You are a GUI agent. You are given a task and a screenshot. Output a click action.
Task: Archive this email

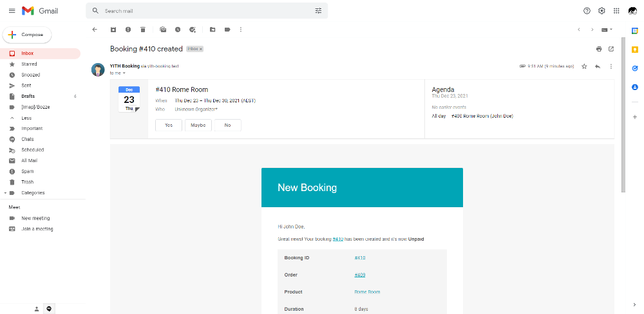pyautogui.click(x=113, y=30)
